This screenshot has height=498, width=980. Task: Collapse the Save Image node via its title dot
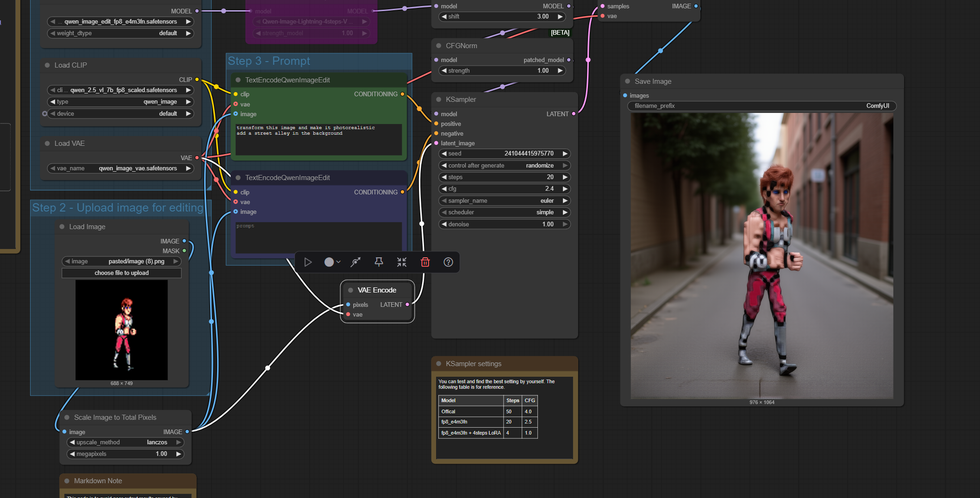pyautogui.click(x=628, y=81)
